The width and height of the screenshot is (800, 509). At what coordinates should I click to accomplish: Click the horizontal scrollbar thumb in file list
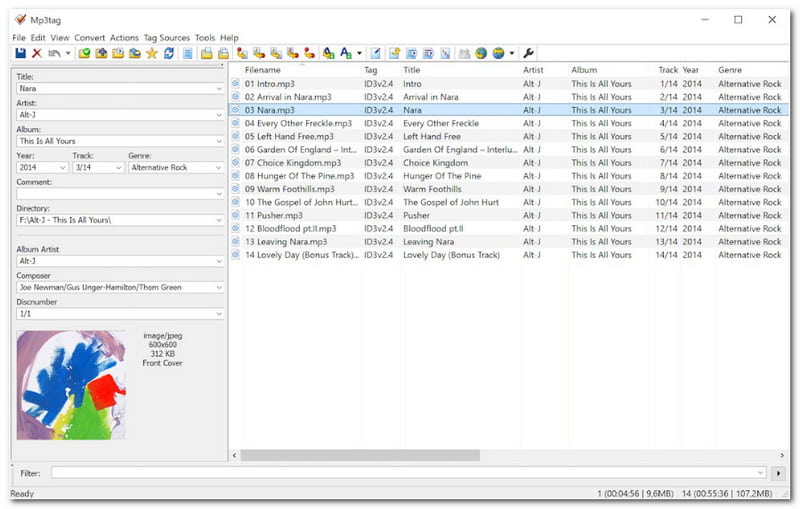[360, 455]
